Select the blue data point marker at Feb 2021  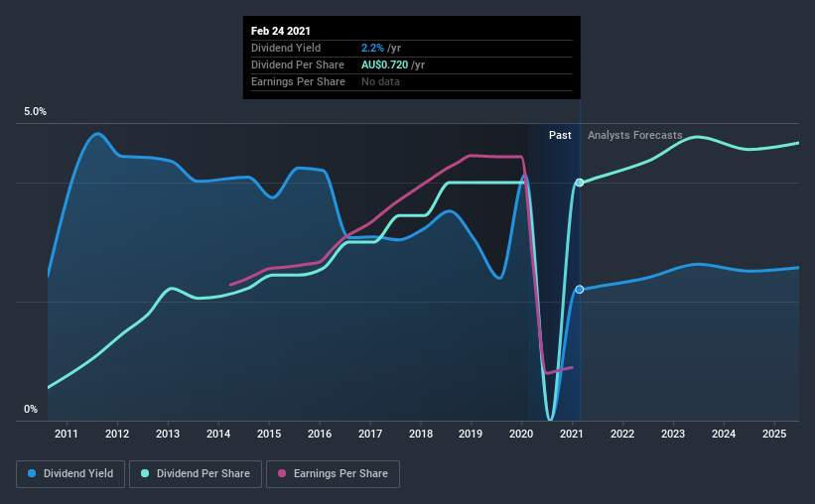coord(580,290)
